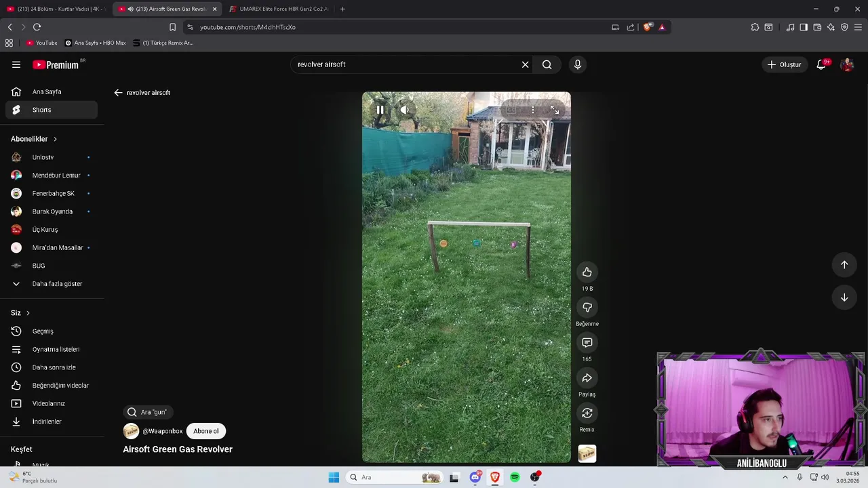
Task: Subscribe with Abone ol button
Action: pyautogui.click(x=206, y=431)
